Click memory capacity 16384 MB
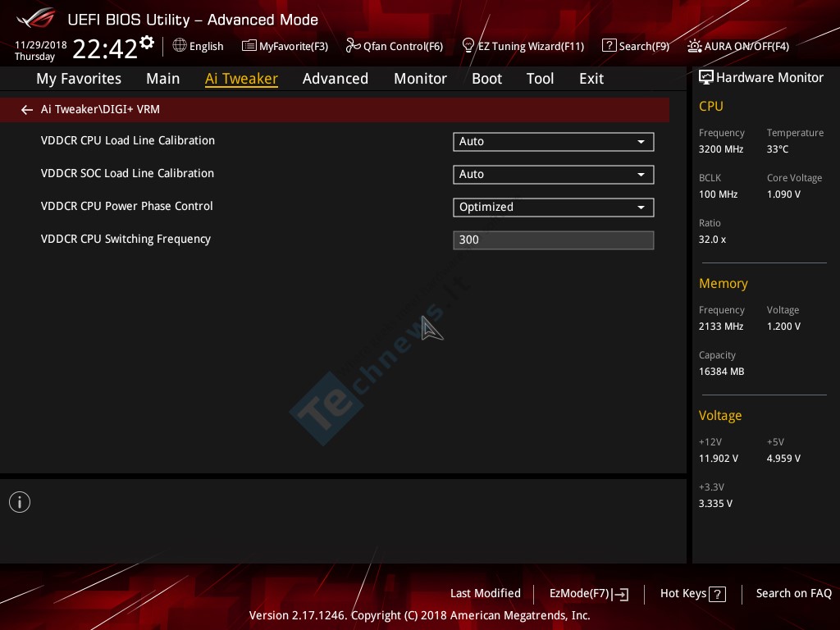The height and width of the screenshot is (630, 840). (721, 372)
